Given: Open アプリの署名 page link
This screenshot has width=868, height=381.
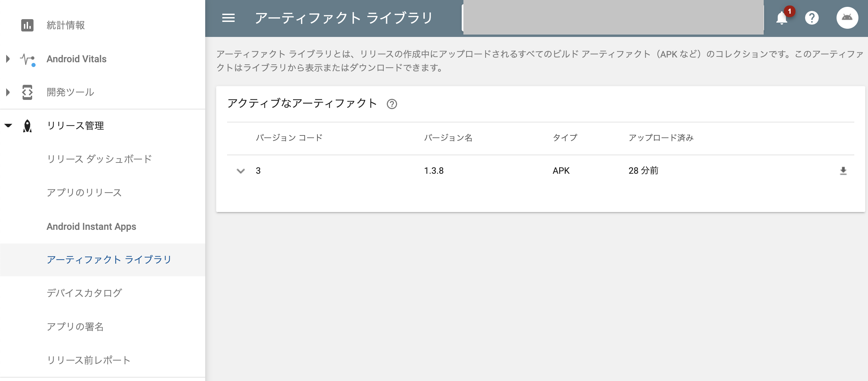Looking at the screenshot, I should pos(75,327).
